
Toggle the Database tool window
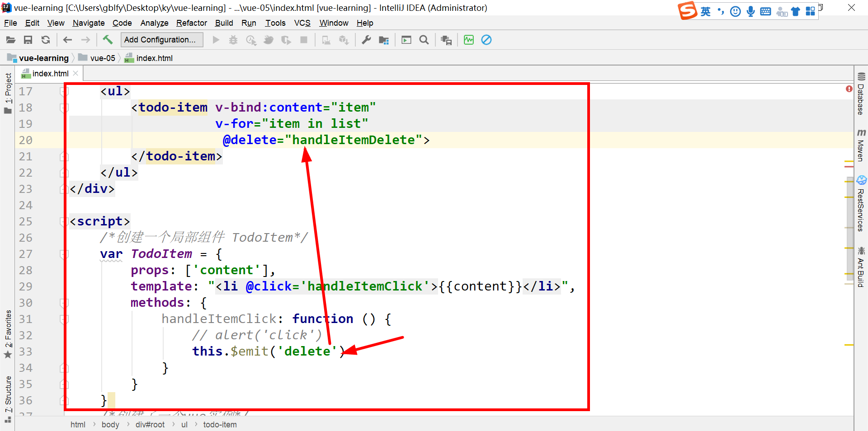point(861,94)
